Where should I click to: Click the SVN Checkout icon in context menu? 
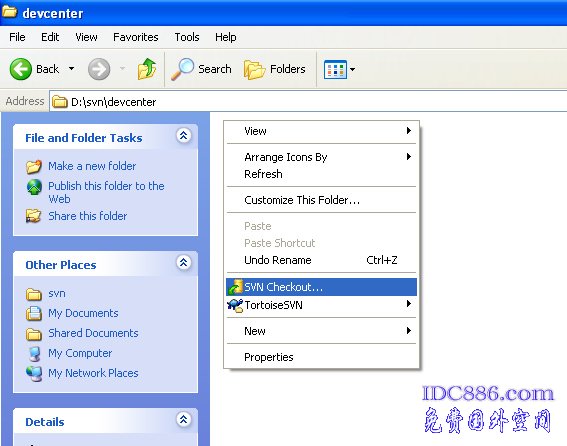click(235, 287)
